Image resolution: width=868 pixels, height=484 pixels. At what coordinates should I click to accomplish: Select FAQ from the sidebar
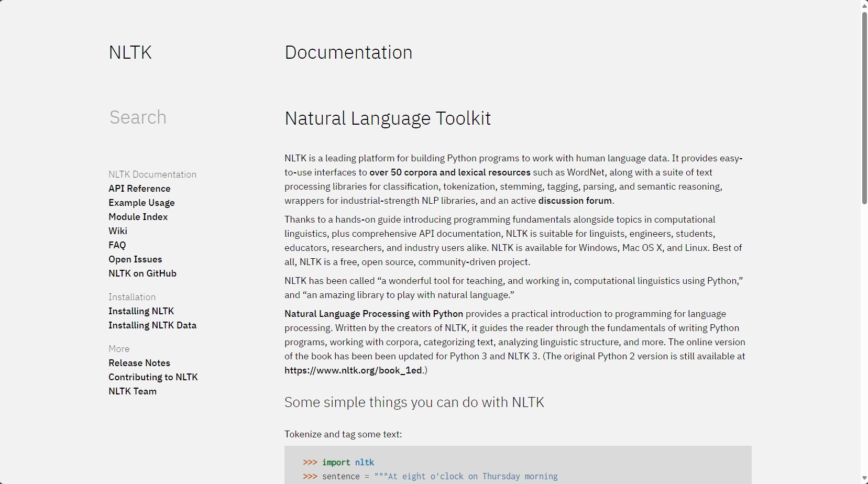pyautogui.click(x=117, y=245)
